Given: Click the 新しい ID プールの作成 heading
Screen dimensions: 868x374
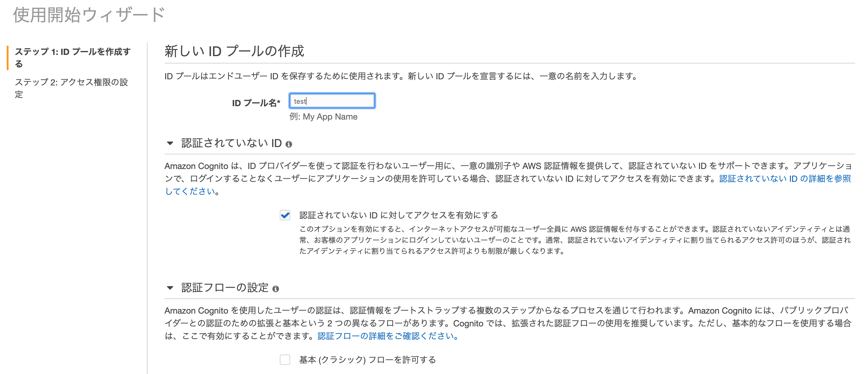Looking at the screenshot, I should (234, 51).
